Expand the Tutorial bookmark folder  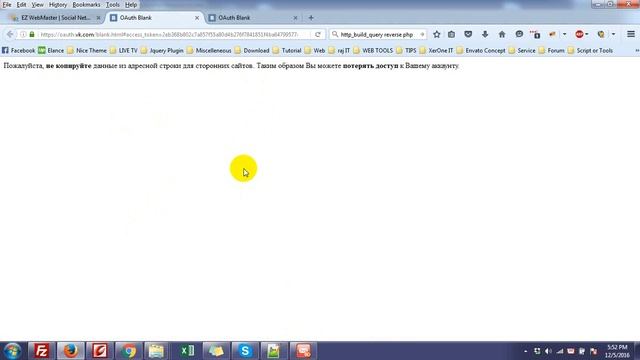287,51
